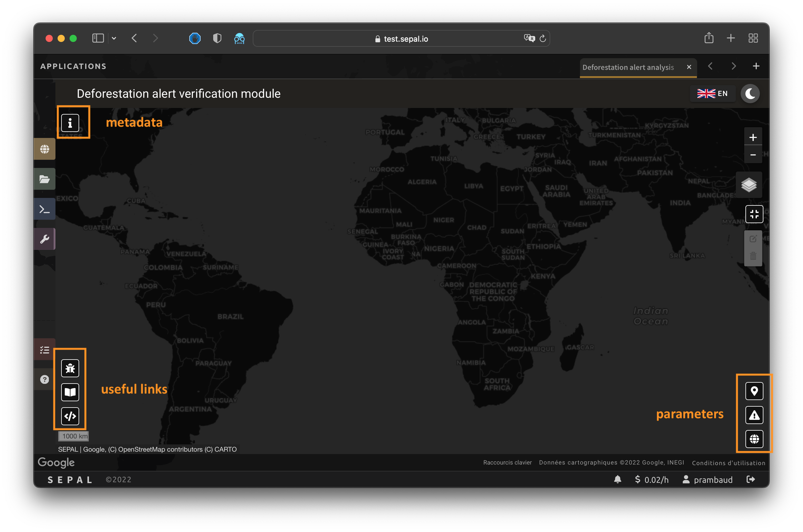Open the source code link icon
This screenshot has height=532, width=803.
tap(70, 416)
